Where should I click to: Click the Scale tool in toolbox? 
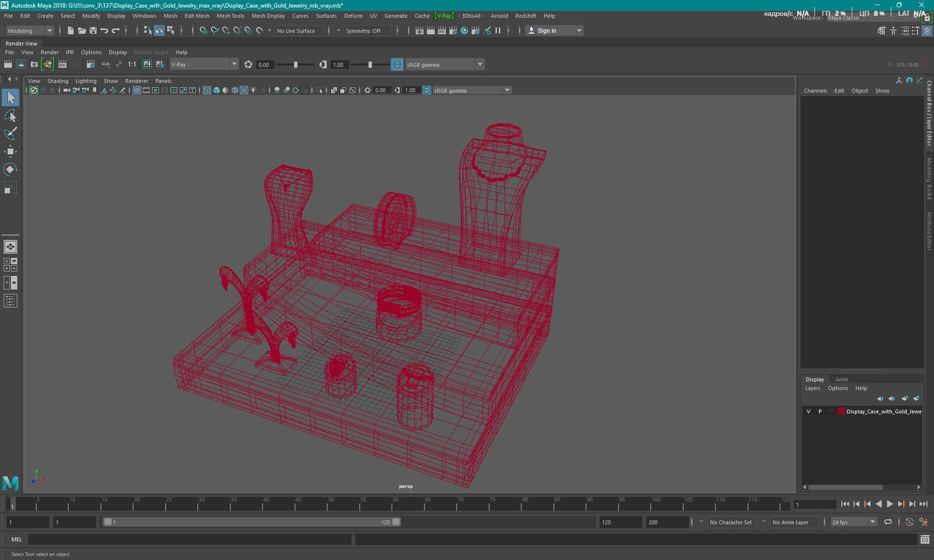point(10,188)
